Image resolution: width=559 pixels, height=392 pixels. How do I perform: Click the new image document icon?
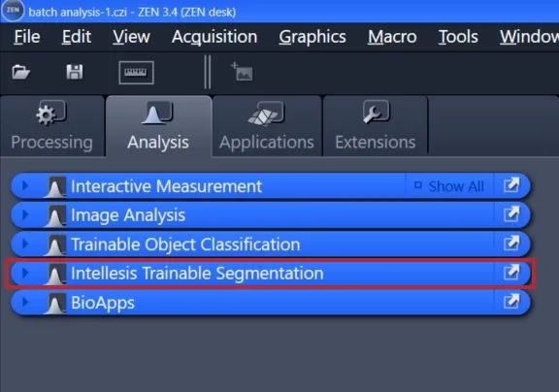click(242, 72)
